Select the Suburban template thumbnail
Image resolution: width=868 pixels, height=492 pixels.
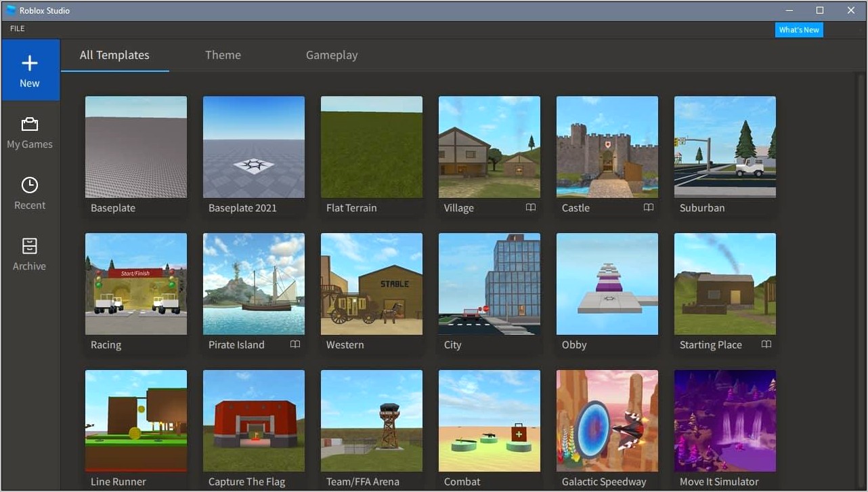[x=725, y=147]
